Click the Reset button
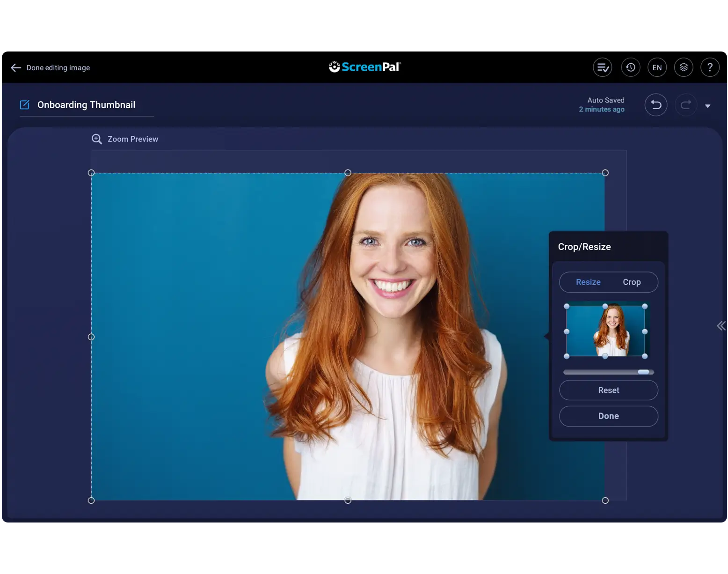728x574 pixels. coord(609,390)
